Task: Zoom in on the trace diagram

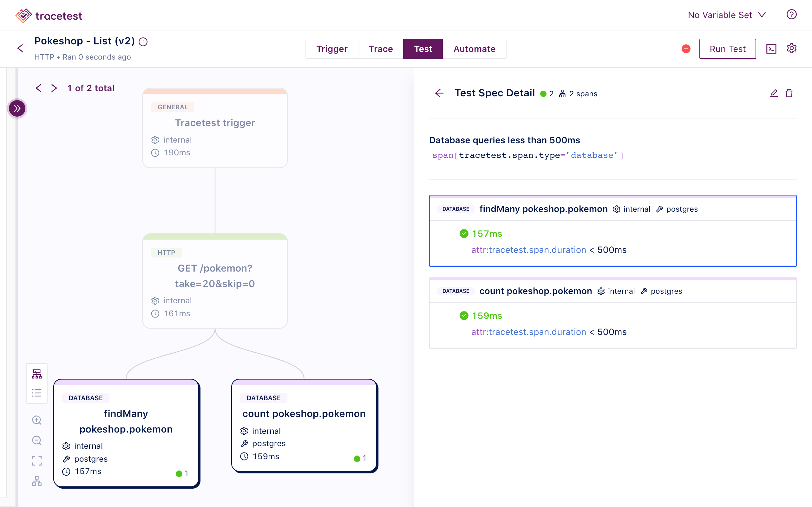Action: (36, 420)
